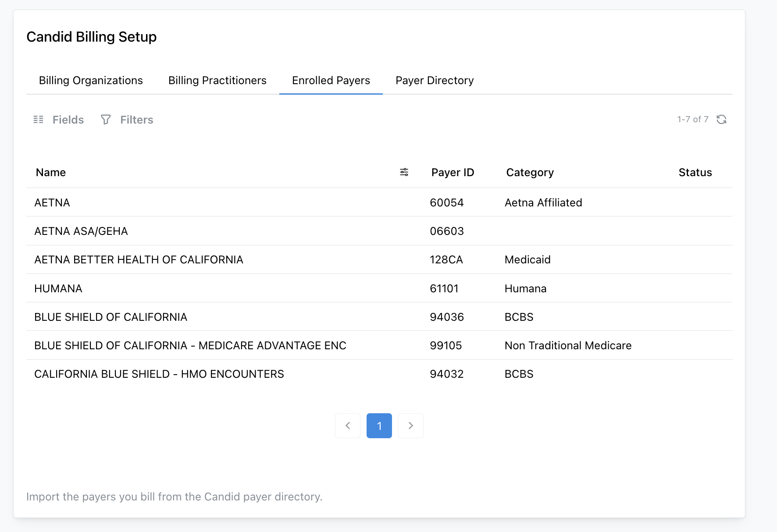
Task: Click the Humana category cell
Action: tap(525, 288)
